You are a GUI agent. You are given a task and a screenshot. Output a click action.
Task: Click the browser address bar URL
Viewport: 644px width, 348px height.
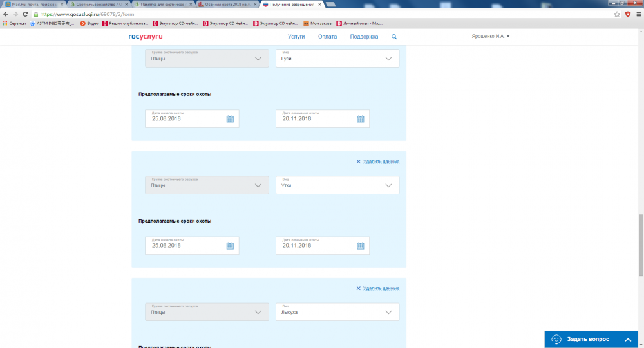pyautogui.click(x=87, y=14)
